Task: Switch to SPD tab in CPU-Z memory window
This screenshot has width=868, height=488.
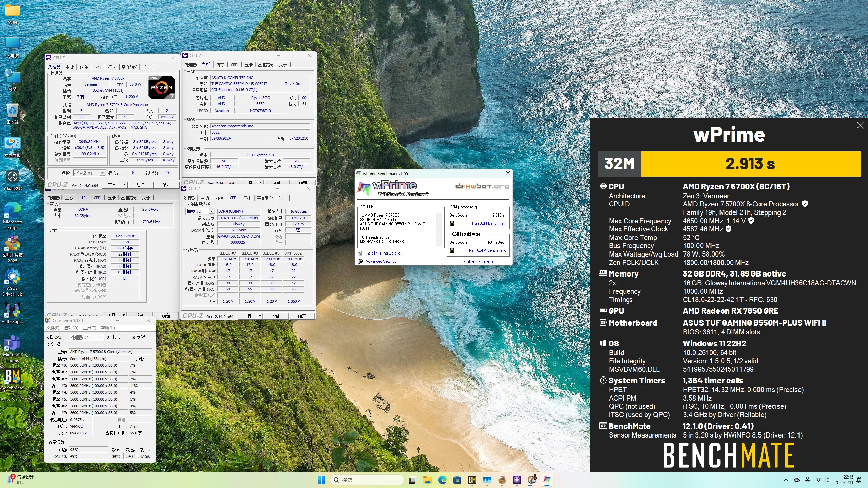Action: point(97,198)
